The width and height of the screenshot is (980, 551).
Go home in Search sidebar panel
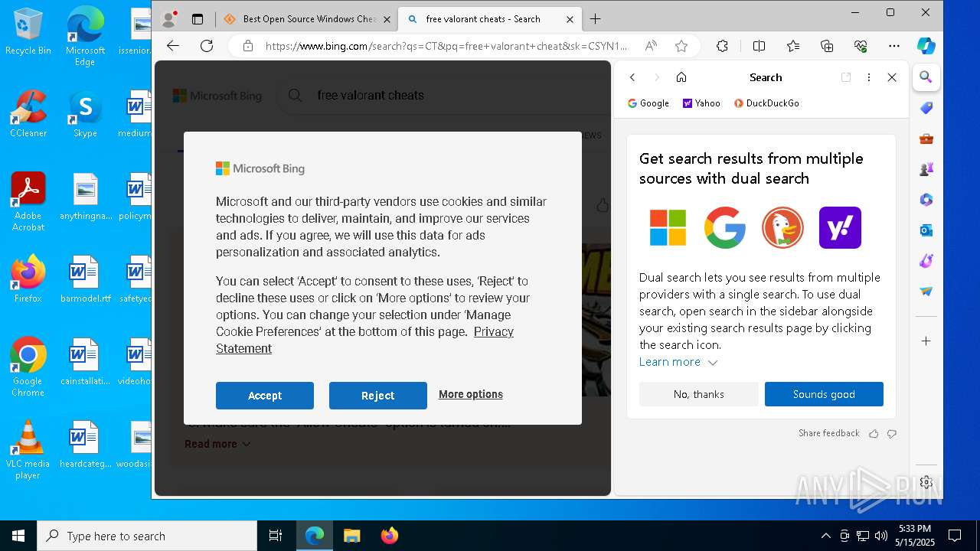coord(681,77)
